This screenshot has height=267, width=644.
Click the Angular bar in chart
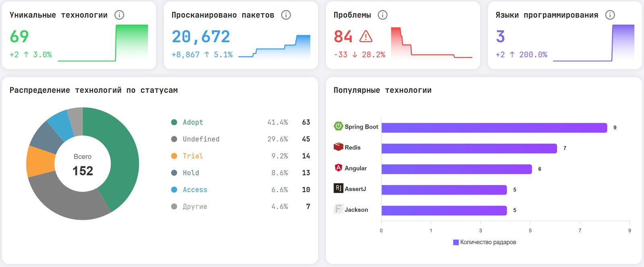pos(457,169)
